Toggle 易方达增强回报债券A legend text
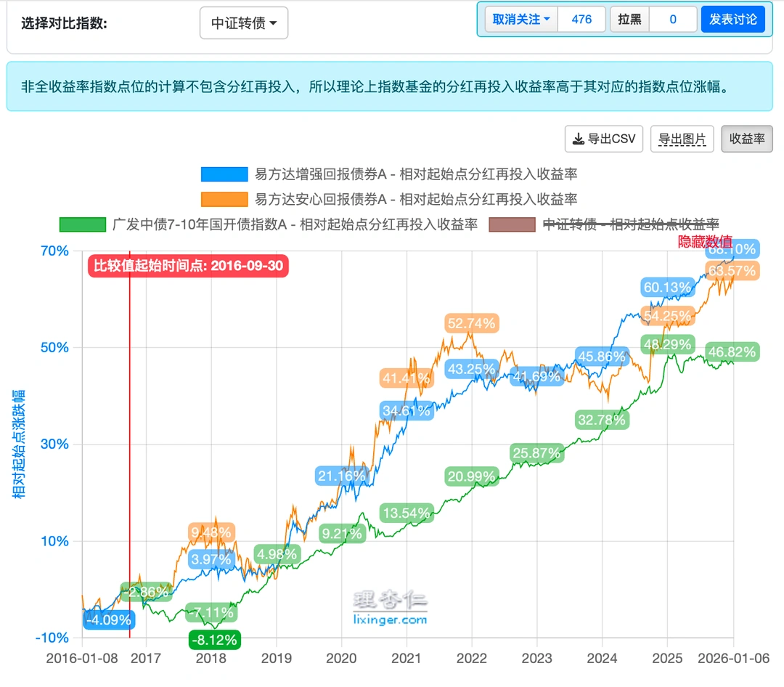 pyautogui.click(x=416, y=174)
